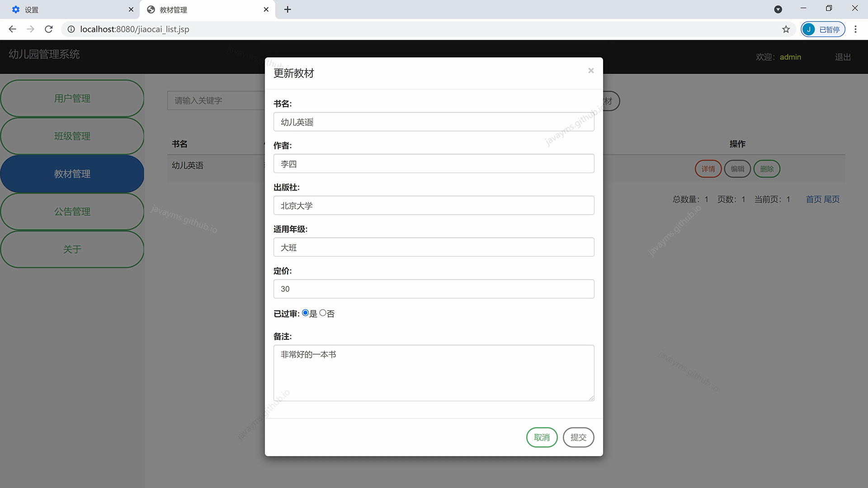Bookmark page using star icon
The image size is (868, 488).
point(786,29)
